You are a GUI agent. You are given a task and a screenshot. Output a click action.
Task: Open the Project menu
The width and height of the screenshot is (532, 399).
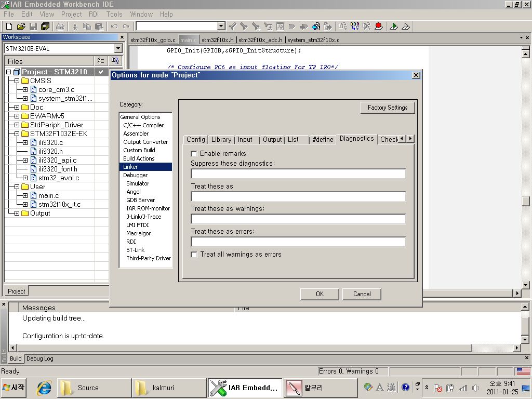pyautogui.click(x=71, y=14)
